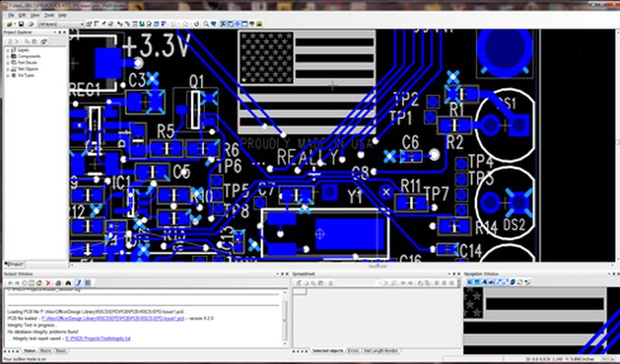This screenshot has height=364, width=620.
Task: Select the Layers item in Project Explorer
Action: 23,50
